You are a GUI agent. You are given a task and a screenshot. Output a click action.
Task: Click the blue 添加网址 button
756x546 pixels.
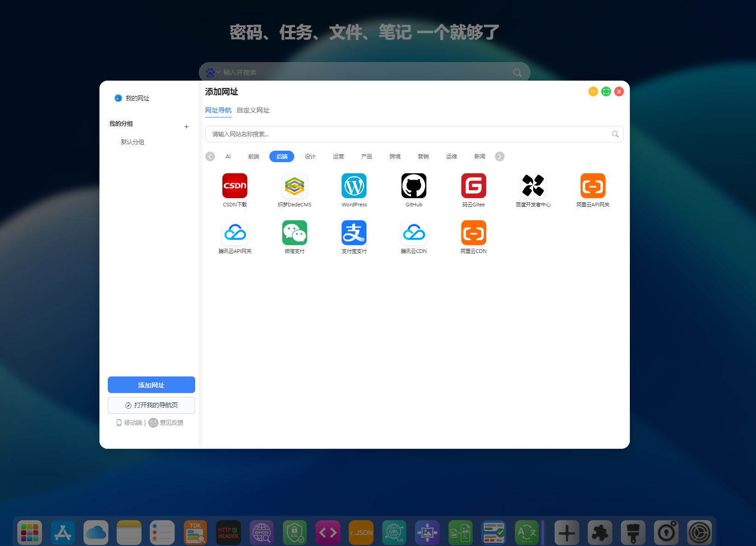(151, 385)
